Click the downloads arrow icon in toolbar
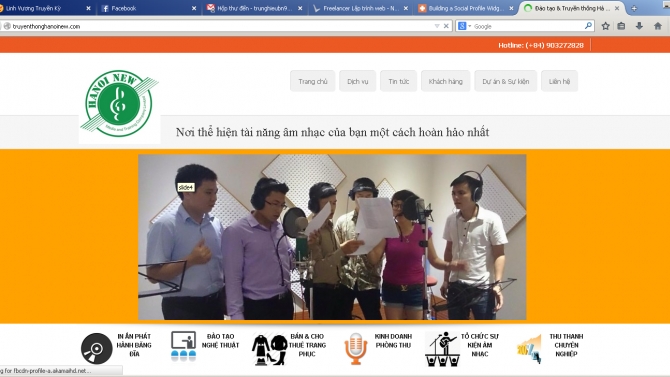 click(639, 26)
